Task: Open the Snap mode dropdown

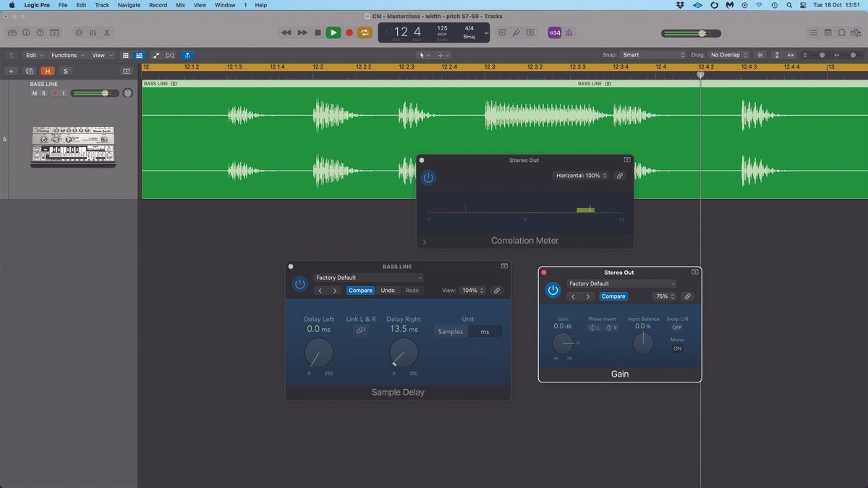Action: coord(651,54)
